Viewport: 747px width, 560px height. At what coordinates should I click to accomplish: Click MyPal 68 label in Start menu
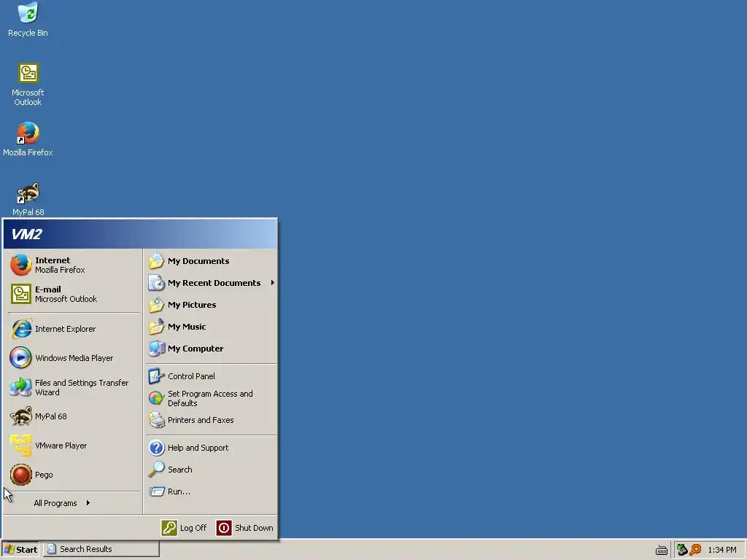(51, 416)
